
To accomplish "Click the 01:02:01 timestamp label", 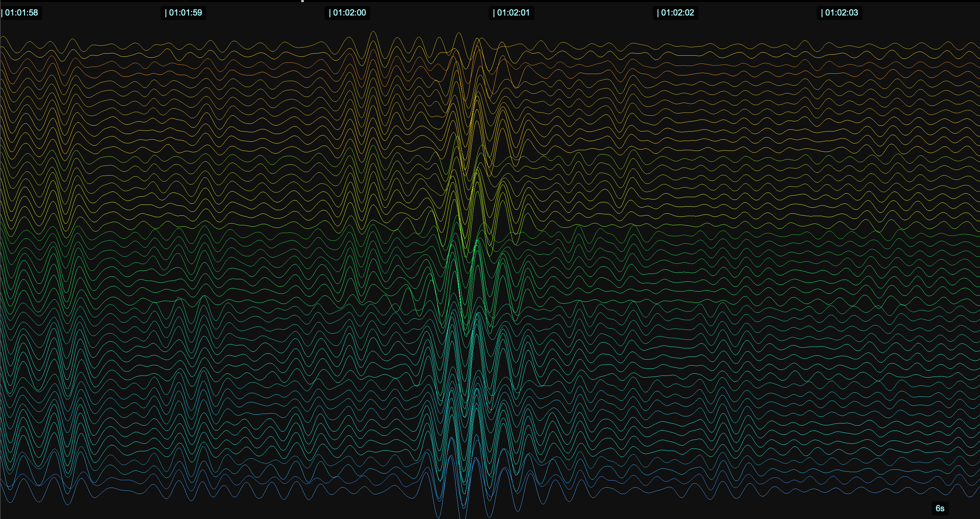I will coord(511,13).
